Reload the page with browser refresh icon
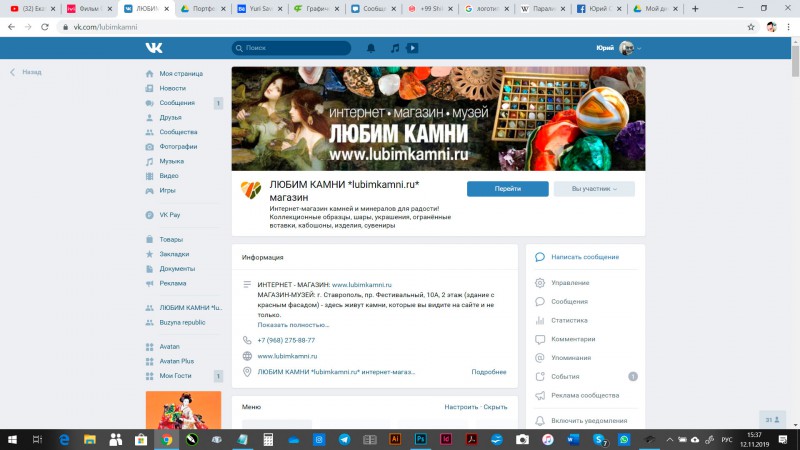 (45, 27)
